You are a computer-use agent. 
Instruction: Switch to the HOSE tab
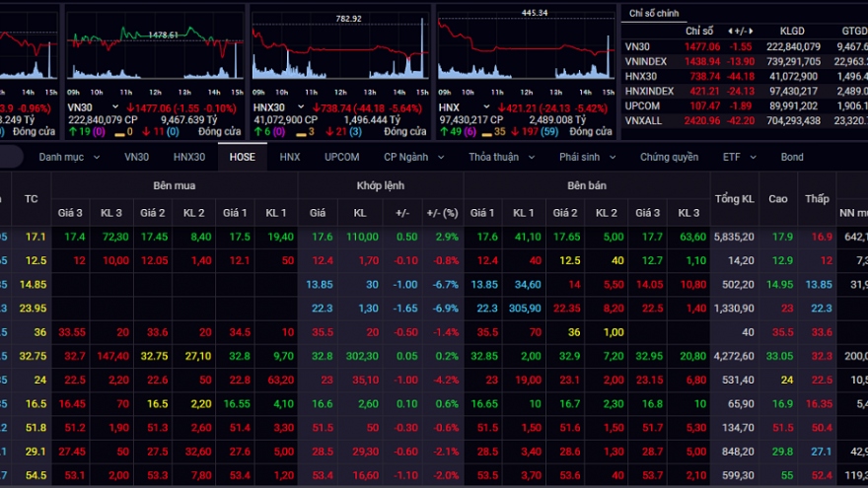coord(242,157)
